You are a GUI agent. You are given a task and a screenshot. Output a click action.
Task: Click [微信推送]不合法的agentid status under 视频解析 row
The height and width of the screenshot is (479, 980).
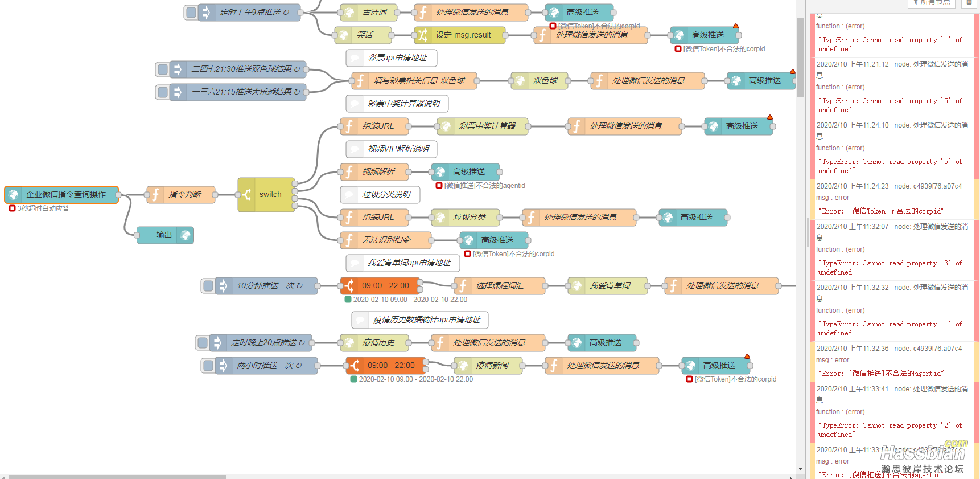pos(485,186)
